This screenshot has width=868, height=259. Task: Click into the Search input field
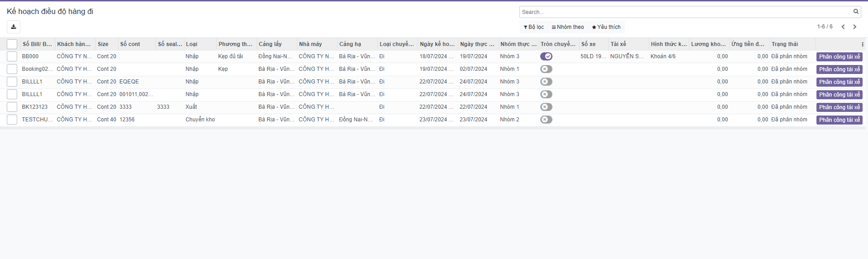click(685, 12)
